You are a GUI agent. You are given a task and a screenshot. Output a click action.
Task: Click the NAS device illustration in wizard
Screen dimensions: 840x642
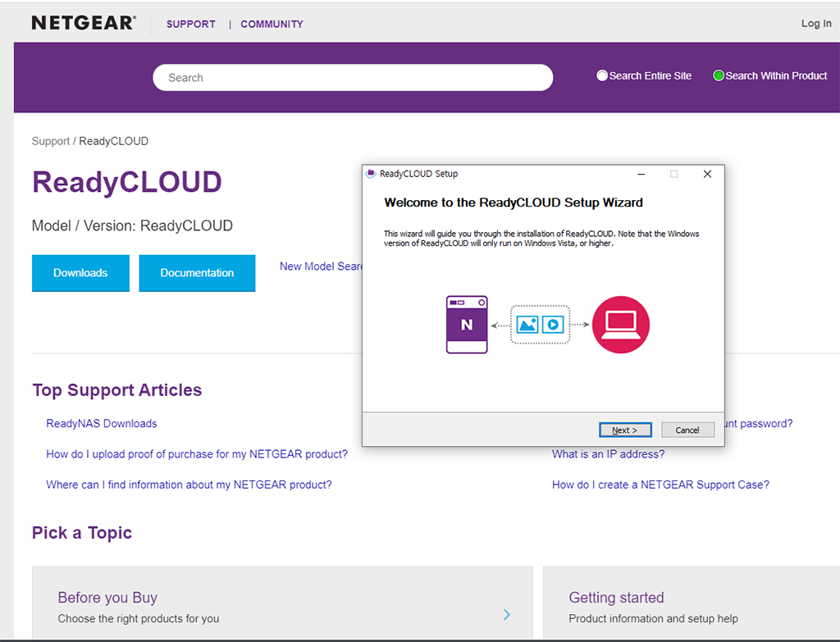click(x=467, y=325)
